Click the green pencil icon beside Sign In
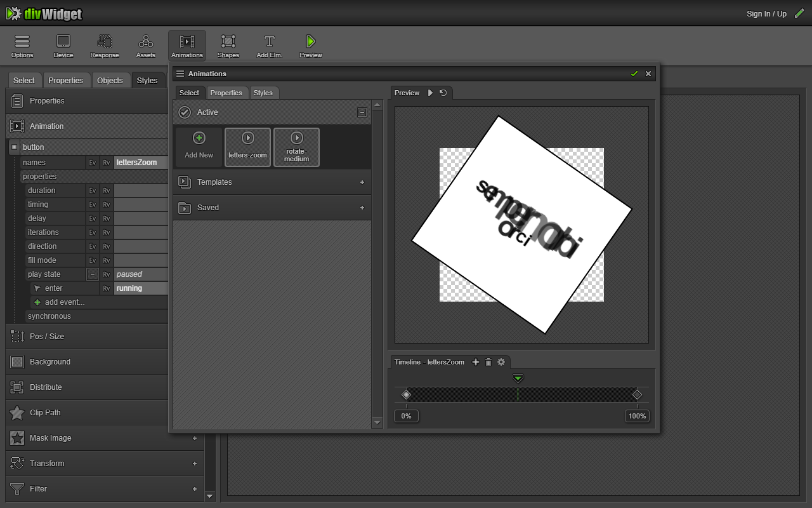The width and height of the screenshot is (812, 508). [x=799, y=13]
